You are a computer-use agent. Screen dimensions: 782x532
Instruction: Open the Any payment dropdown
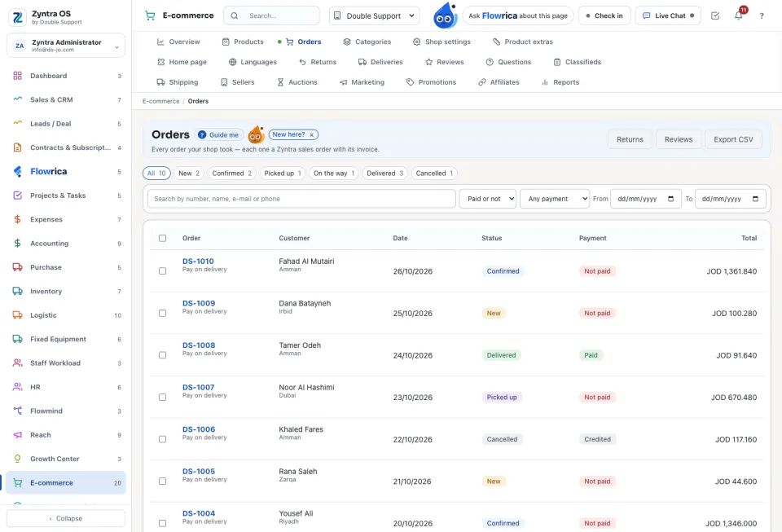pyautogui.click(x=555, y=199)
